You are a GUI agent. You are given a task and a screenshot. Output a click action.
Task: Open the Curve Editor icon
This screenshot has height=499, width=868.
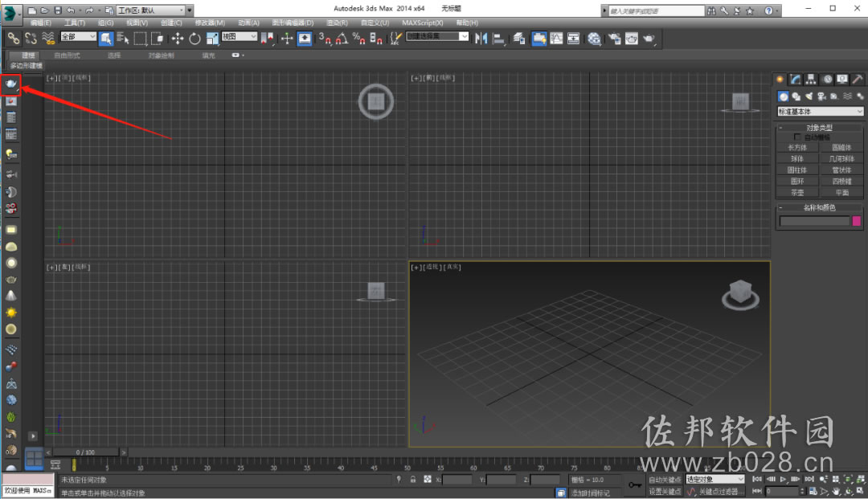pyautogui.click(x=556, y=39)
